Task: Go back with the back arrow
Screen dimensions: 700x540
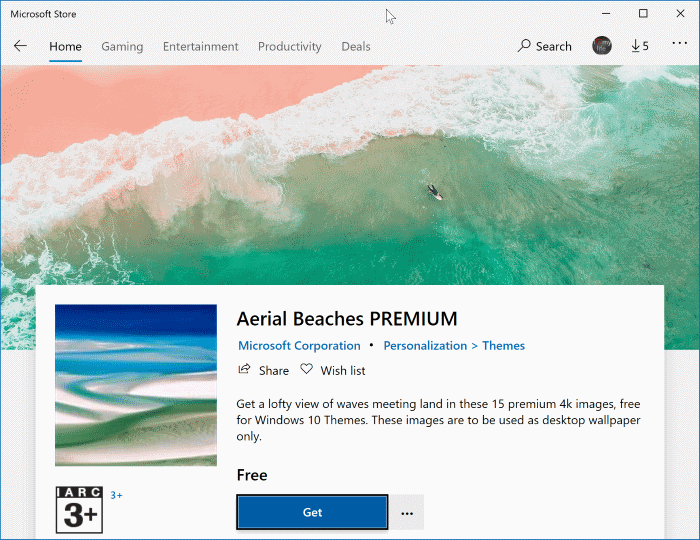Action: pyautogui.click(x=20, y=46)
